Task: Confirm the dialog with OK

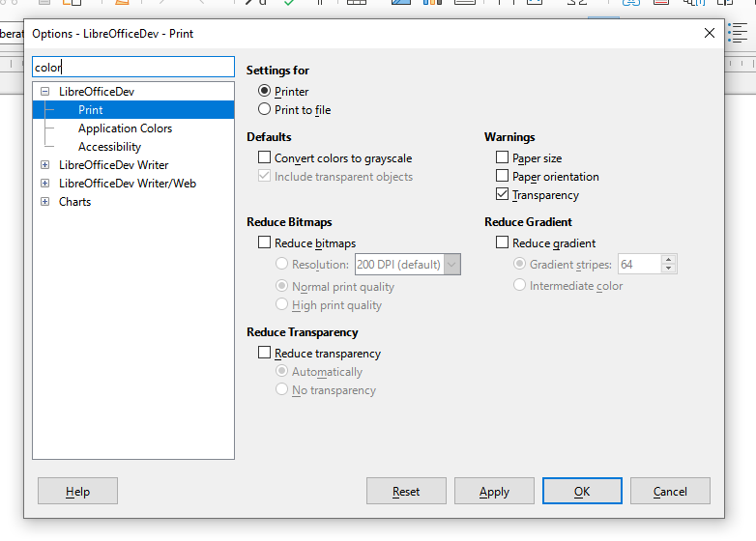Action: [x=582, y=491]
